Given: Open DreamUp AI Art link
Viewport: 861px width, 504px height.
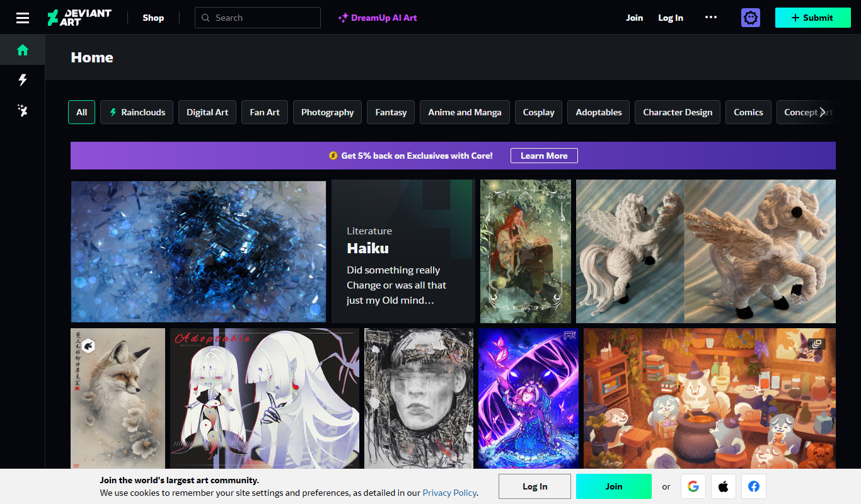Looking at the screenshot, I should (378, 18).
